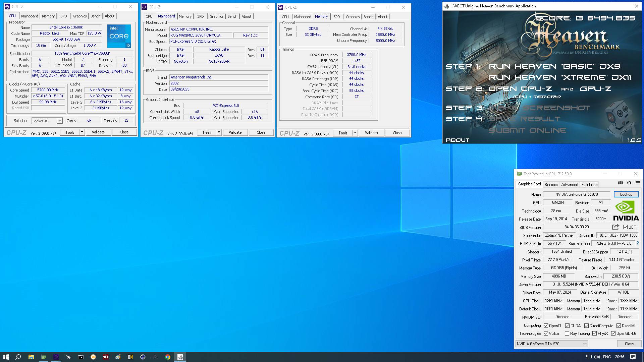Click Close in CPU-Z Mainboard window
This screenshot has width=644, height=362.
coord(261,132)
